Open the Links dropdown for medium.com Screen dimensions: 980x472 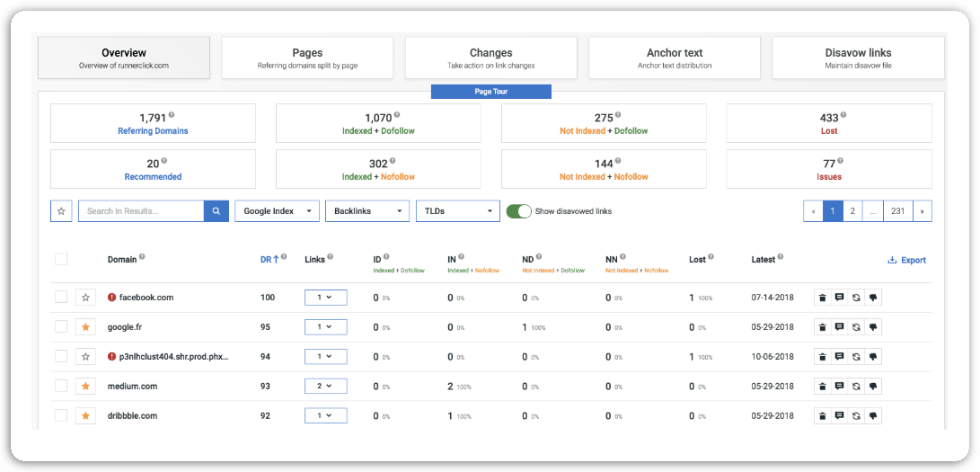tap(325, 387)
